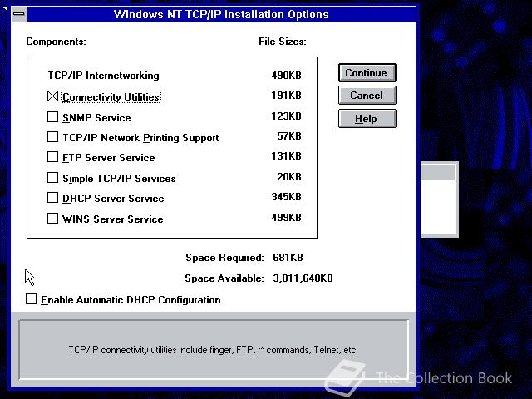
Task: Click the 57KB file size value
Action: pyautogui.click(x=289, y=136)
